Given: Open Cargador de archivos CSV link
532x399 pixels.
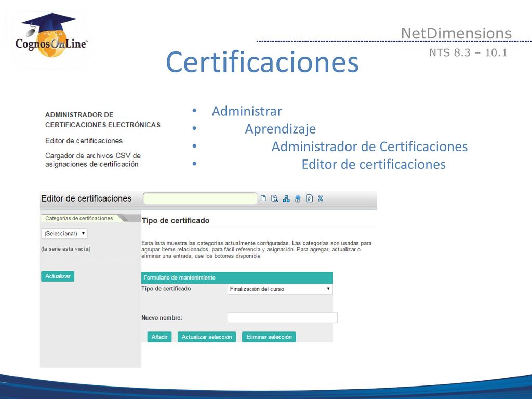Looking at the screenshot, I should coord(93,160).
